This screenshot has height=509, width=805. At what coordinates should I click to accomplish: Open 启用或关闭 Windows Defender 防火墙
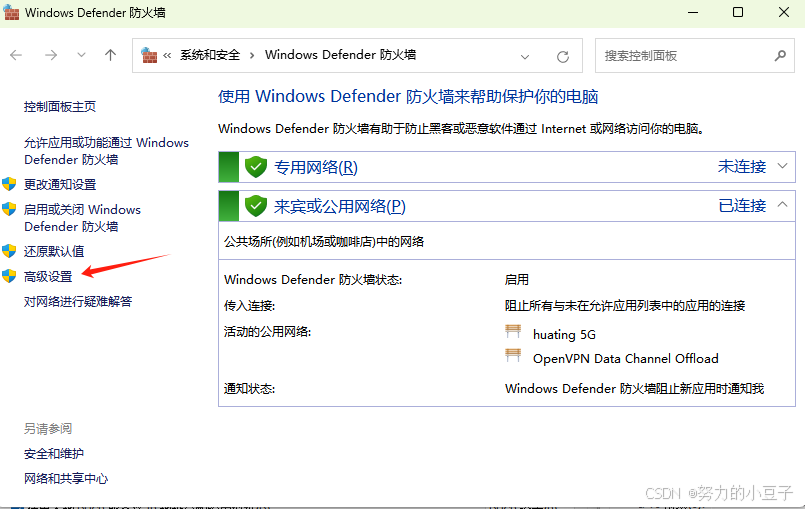click(82, 218)
